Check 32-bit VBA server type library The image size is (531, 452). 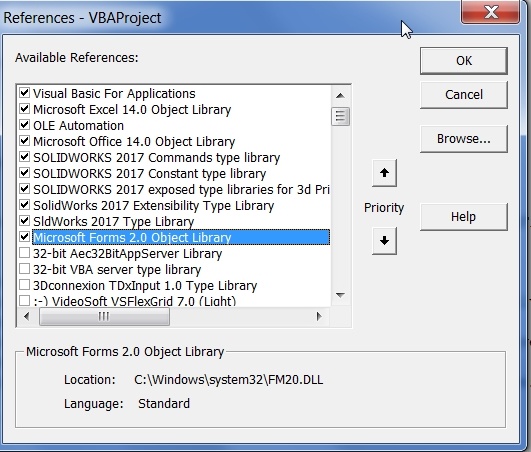24,268
